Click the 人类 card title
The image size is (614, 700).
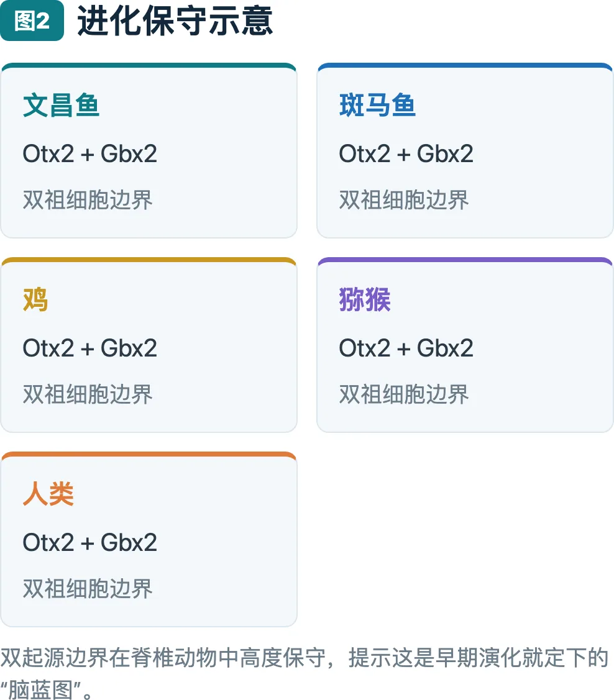point(48,494)
